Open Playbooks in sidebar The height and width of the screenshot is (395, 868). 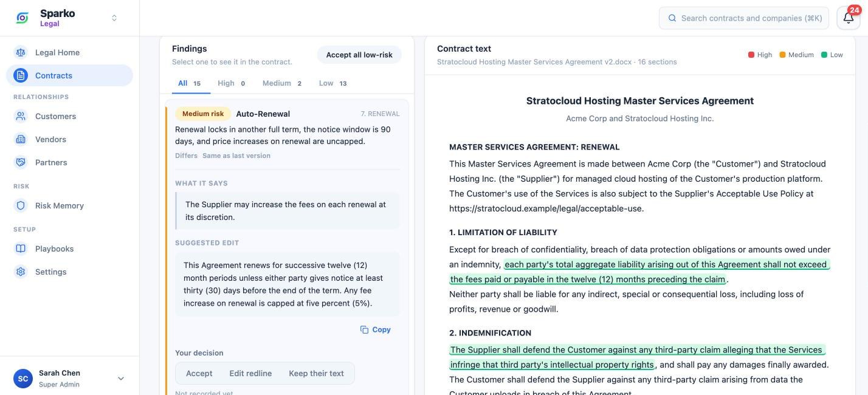coord(69,249)
